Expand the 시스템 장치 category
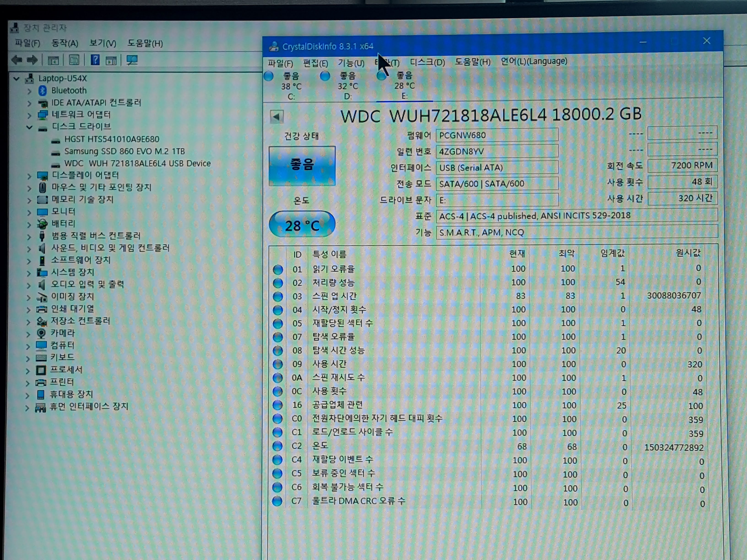747x560 pixels. tap(29, 273)
